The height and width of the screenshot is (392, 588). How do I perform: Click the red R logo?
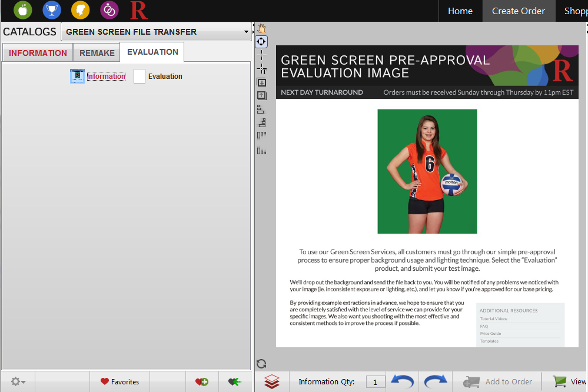click(139, 10)
